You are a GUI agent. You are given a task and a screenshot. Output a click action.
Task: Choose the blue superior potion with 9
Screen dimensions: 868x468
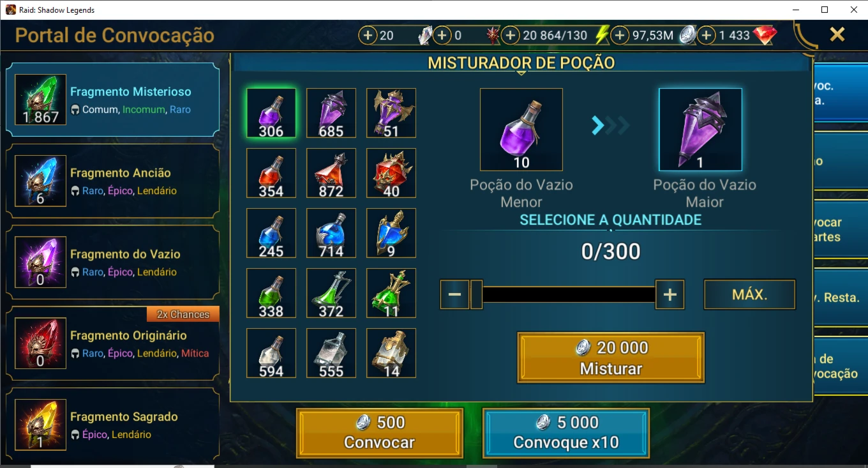pos(391,233)
